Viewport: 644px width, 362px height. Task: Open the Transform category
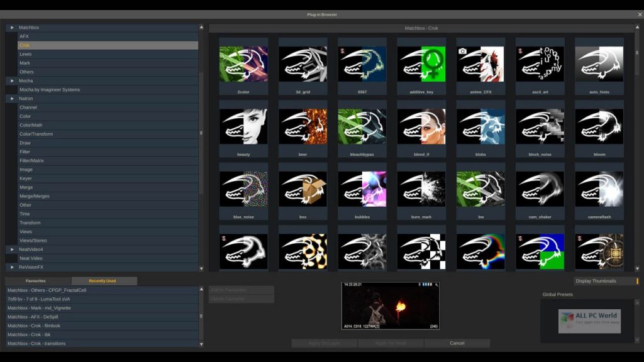tap(108, 223)
